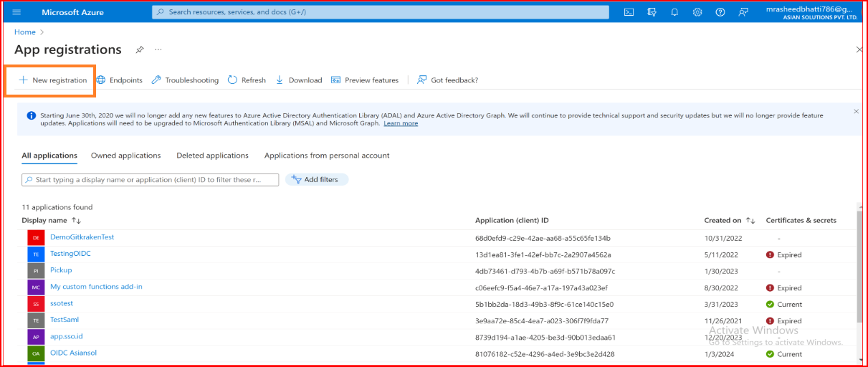This screenshot has height=367, width=868.
Task: Click the date 1/30/2023
Action: (x=720, y=271)
